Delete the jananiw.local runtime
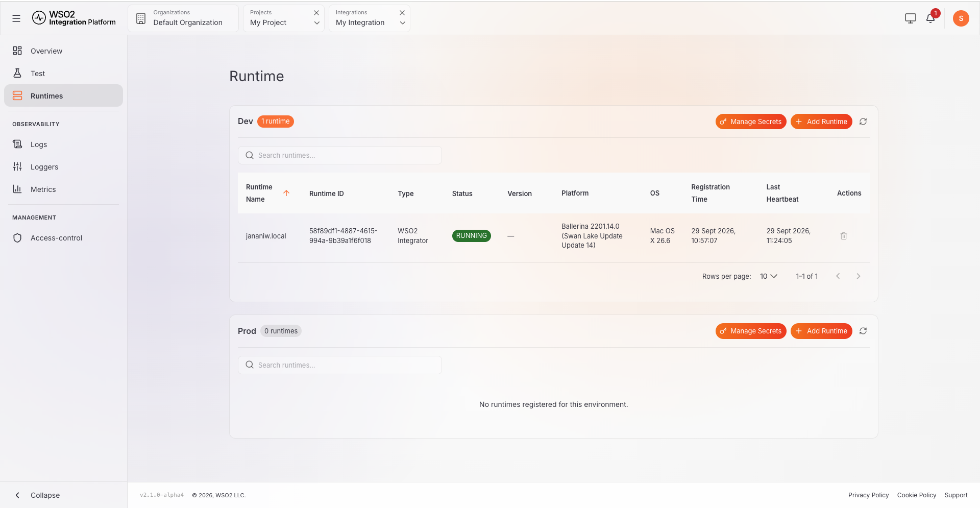 844,236
